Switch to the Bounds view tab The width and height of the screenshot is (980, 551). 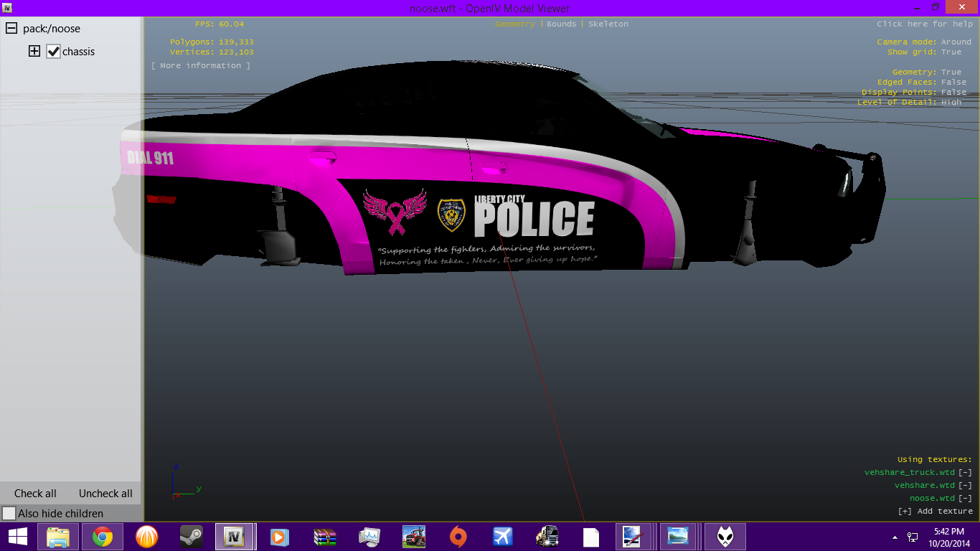(561, 24)
